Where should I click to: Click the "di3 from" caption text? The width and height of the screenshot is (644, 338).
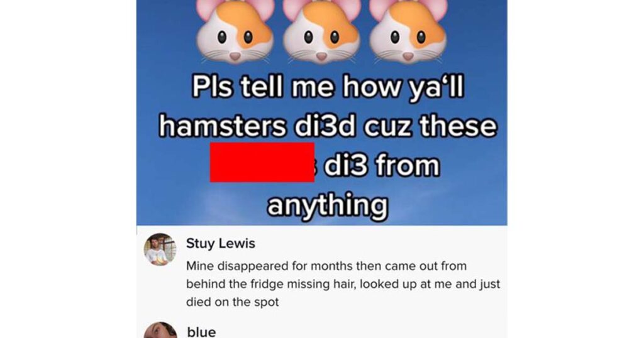pos(382,165)
